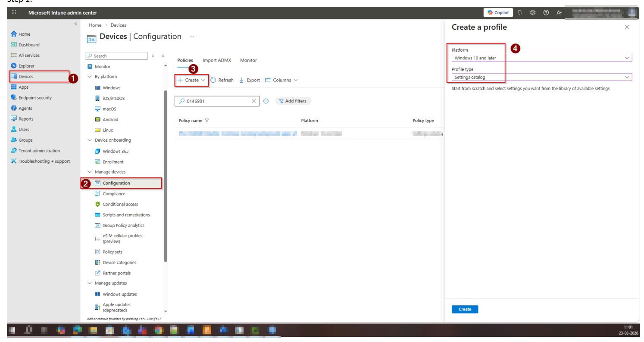Open the feedback icon in header
644x342 pixels.
[559, 13]
